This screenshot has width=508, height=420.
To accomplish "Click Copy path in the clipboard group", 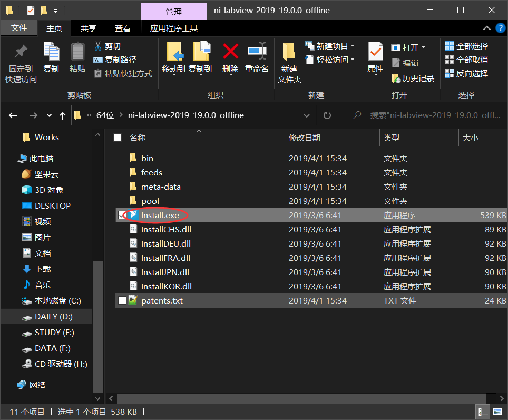I will point(115,60).
